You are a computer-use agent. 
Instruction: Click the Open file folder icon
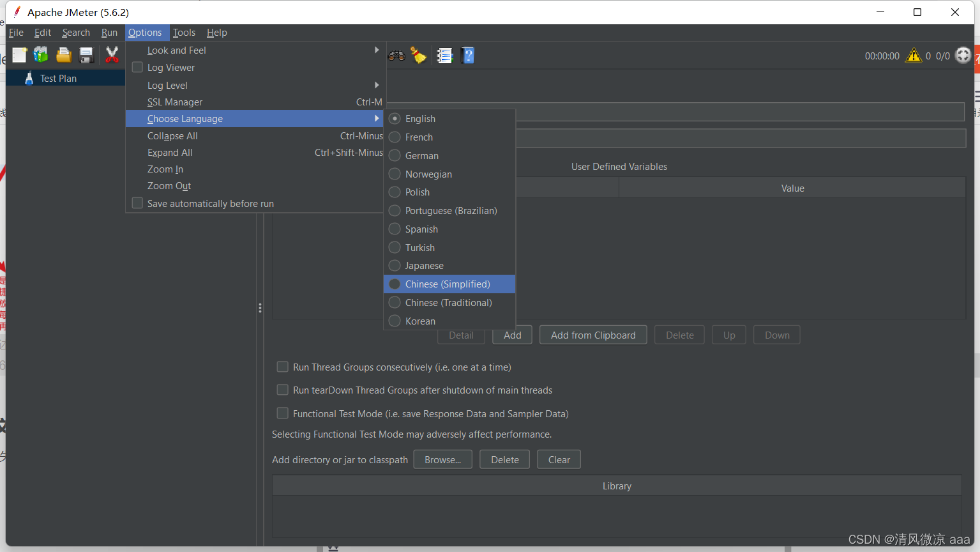point(63,56)
